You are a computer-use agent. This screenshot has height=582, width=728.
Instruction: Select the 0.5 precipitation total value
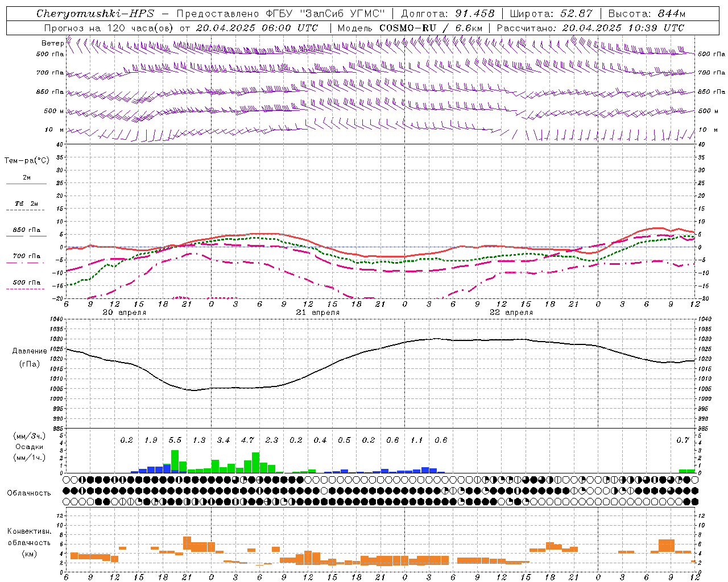coord(344,440)
